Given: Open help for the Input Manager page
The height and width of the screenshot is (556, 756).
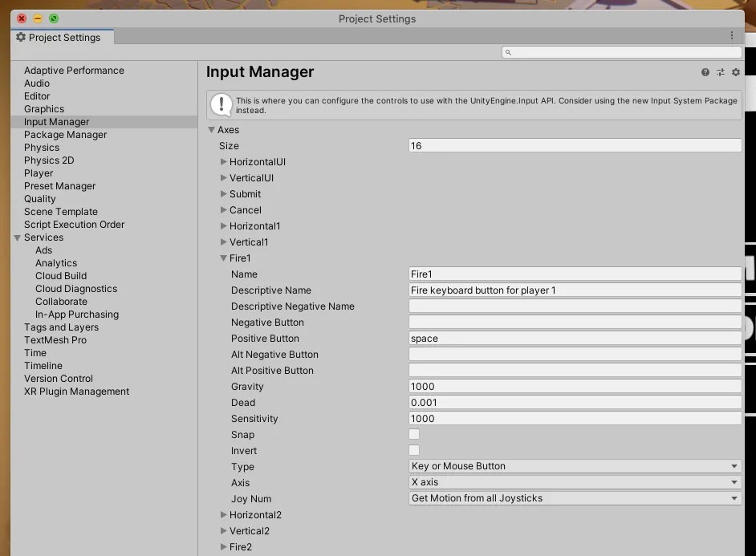Looking at the screenshot, I should coord(706,72).
